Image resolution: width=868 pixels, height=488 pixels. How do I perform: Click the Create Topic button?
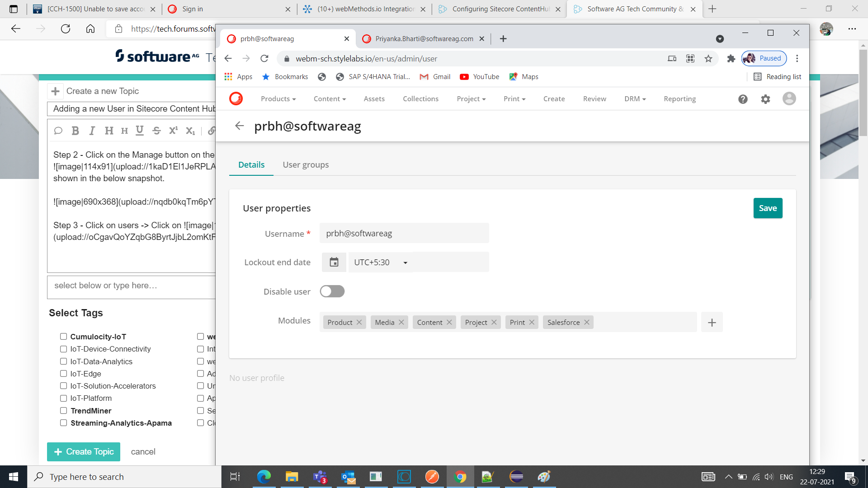[x=84, y=452]
